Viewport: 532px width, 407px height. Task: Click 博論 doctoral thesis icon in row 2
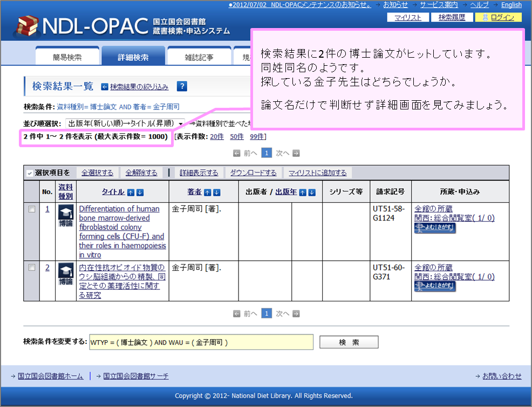coord(66,274)
